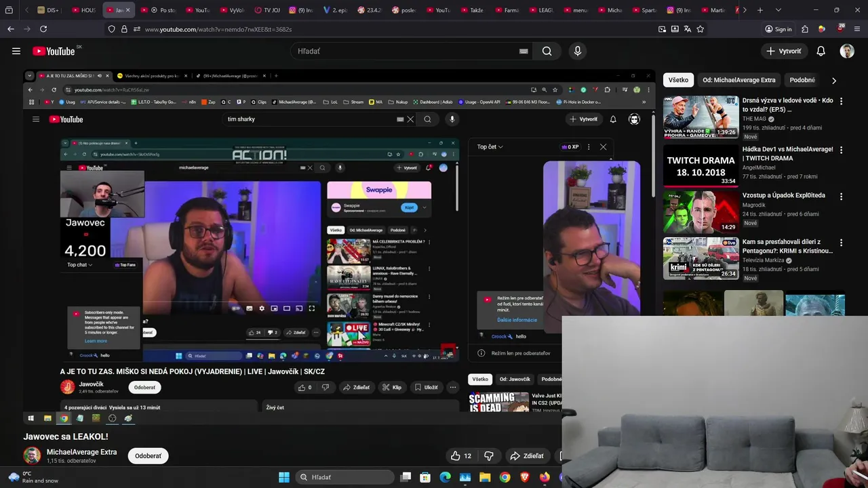Click the MichaelAverage Extra channel avatar
This screenshot has width=868, height=488.
[32, 455]
